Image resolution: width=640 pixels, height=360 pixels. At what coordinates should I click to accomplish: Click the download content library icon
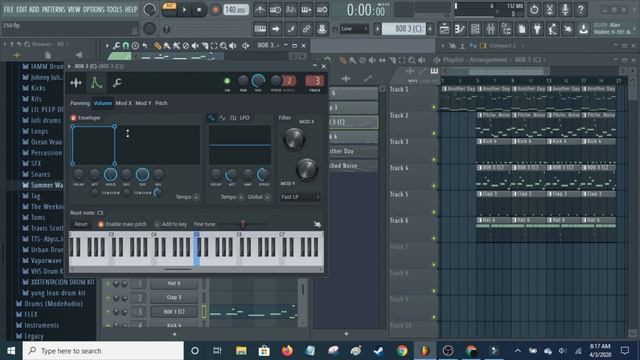(584, 29)
